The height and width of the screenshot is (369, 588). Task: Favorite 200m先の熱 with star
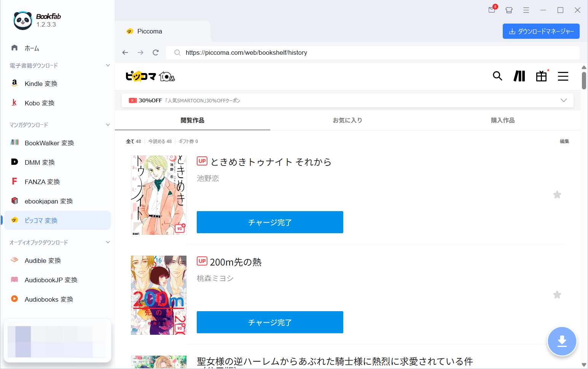pos(557,295)
